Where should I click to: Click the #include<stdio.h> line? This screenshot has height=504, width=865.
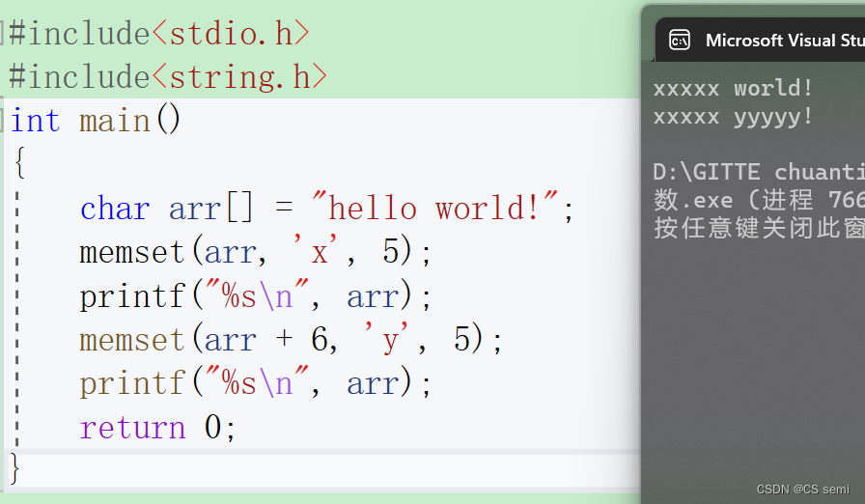coord(159,34)
